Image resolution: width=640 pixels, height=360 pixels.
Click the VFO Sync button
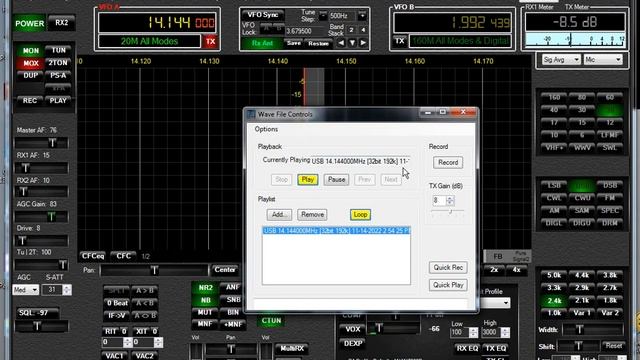pyautogui.click(x=262, y=15)
